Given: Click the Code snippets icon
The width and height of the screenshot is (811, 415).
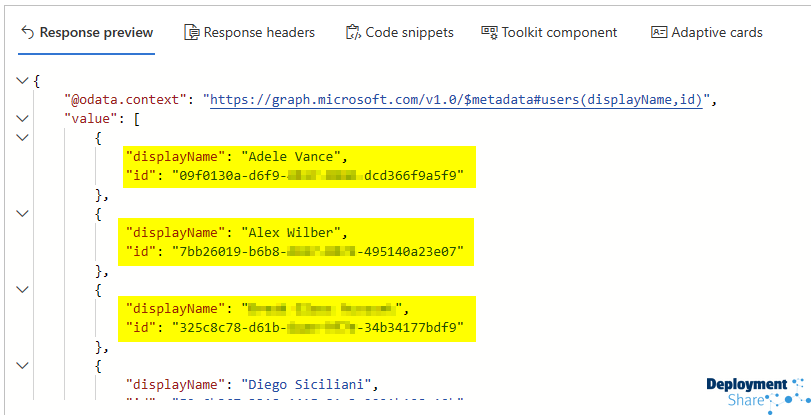Looking at the screenshot, I should point(353,33).
